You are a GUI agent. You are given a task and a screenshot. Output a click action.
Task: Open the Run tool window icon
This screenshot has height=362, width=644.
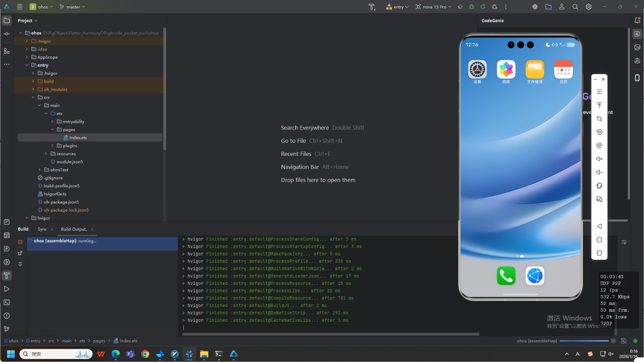click(7, 289)
